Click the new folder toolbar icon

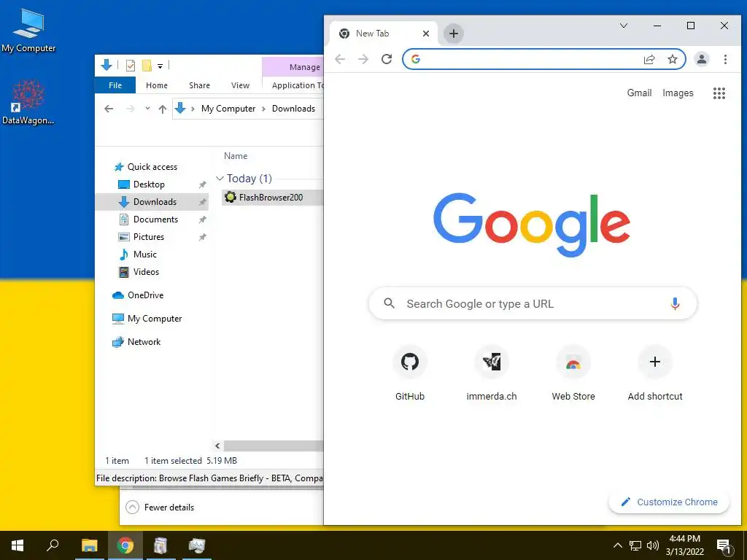147,65
